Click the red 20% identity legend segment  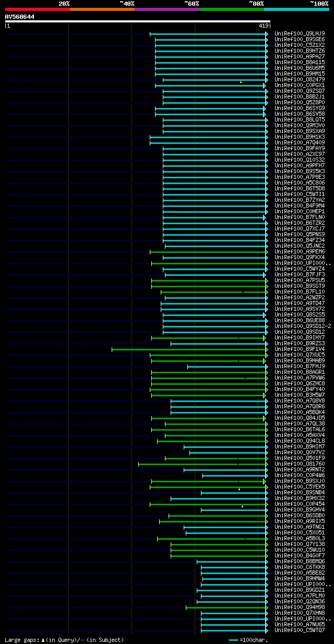coord(38,9)
